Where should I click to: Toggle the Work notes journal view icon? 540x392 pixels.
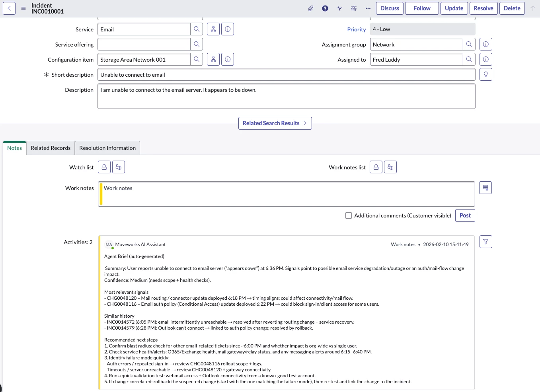click(485, 188)
